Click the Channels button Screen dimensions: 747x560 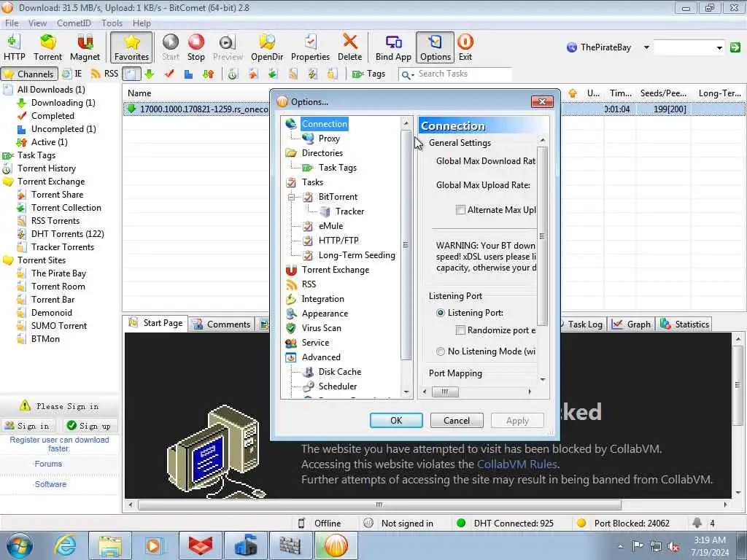click(29, 74)
